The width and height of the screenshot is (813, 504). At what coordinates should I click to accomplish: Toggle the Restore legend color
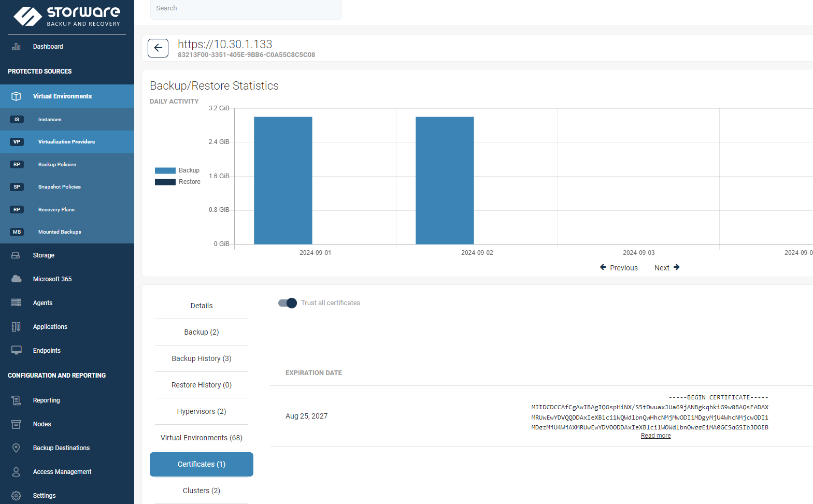coord(165,182)
